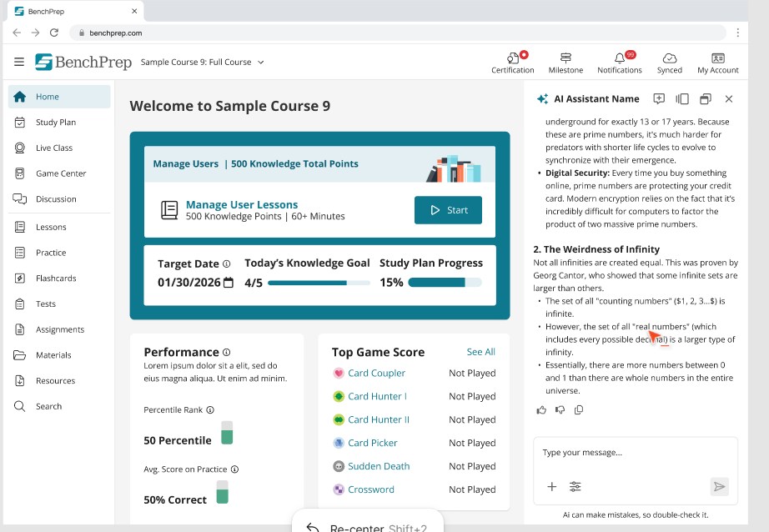Image resolution: width=769 pixels, height=532 pixels.
Task: Select Study Plan in the sidebar
Action: point(55,123)
